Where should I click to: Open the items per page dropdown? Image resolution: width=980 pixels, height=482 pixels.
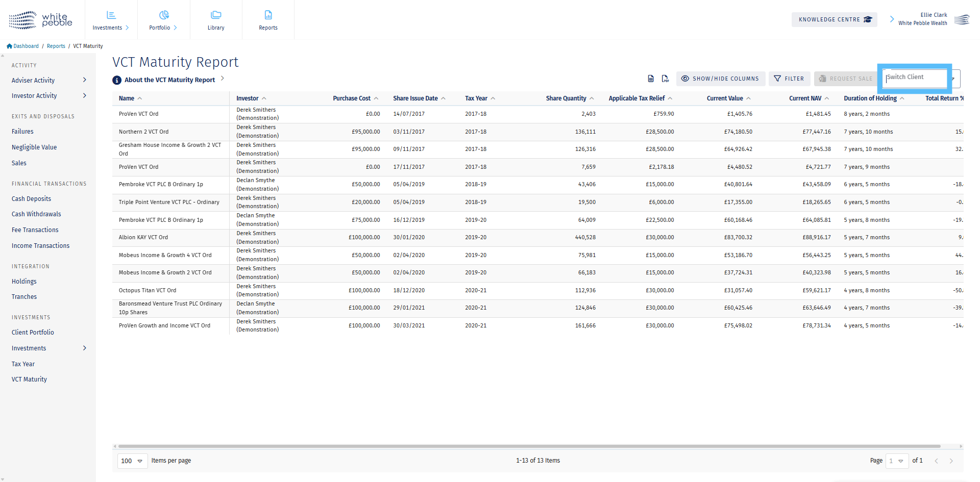[132, 461]
